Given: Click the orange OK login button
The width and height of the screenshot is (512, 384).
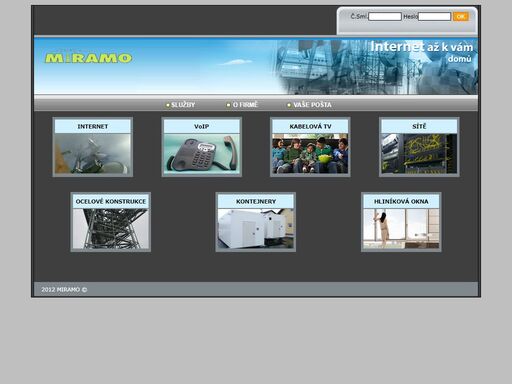Looking at the screenshot, I should coord(461,16).
